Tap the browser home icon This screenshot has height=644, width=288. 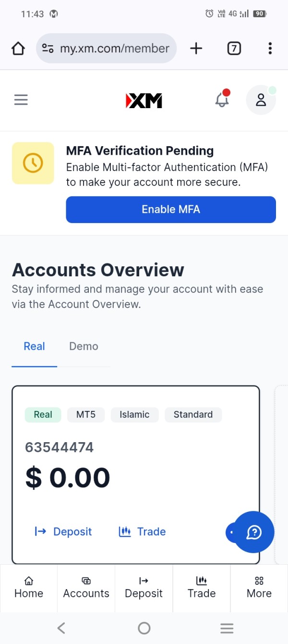coord(18,49)
